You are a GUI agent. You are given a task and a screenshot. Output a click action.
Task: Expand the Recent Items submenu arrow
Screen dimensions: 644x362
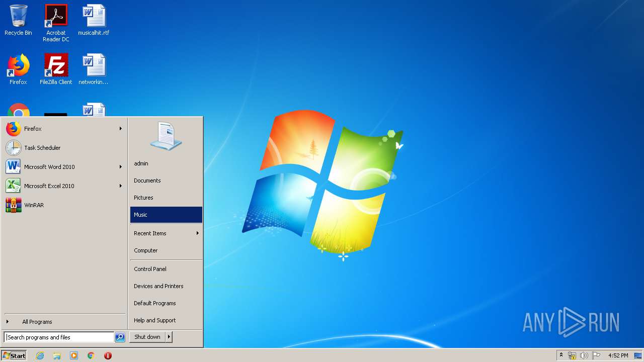[x=198, y=233]
